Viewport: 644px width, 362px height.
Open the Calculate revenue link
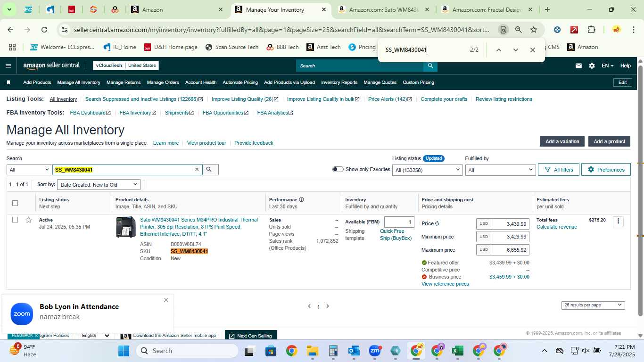[557, 227]
